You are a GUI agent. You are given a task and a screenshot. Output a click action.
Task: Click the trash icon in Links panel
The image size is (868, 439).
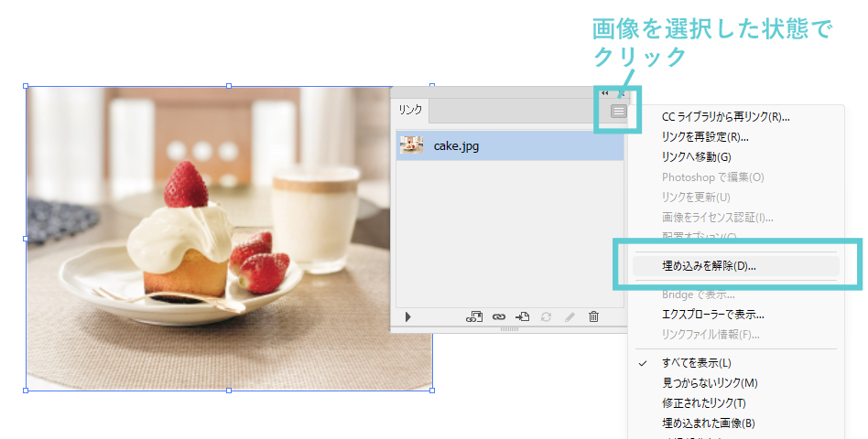pos(593,316)
